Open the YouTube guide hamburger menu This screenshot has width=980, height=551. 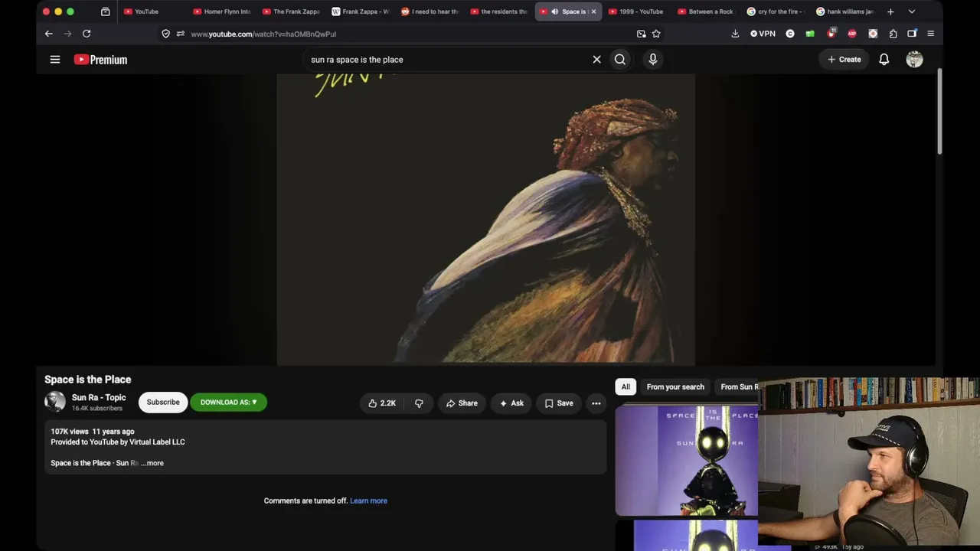pos(55,60)
